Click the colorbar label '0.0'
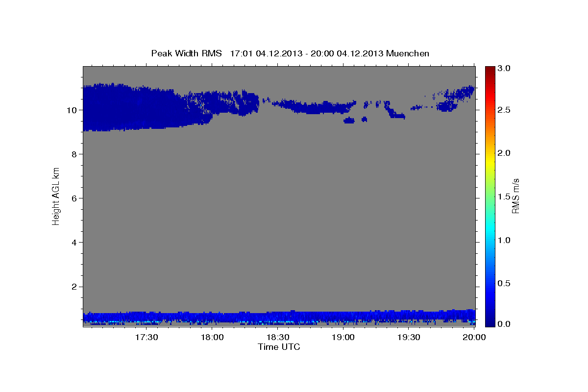This screenshot has width=588, height=392. pos(505,324)
